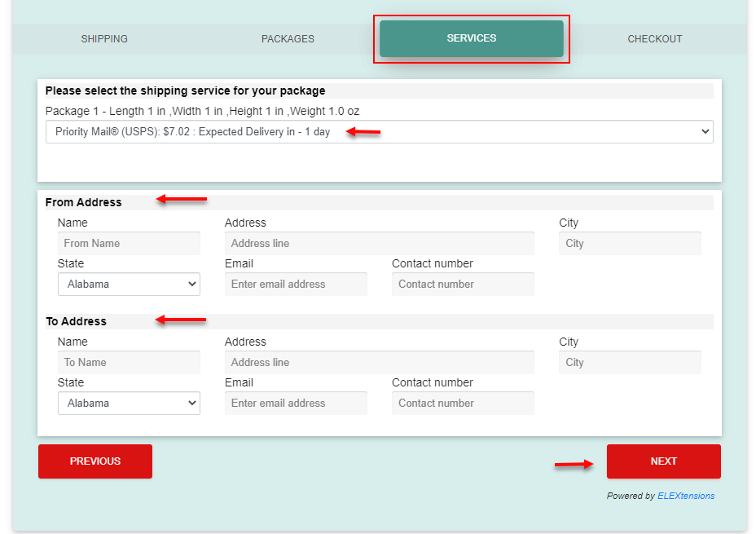Screen dimensions: 756x534
Task: Expand the From Address State dropdown
Action: (x=129, y=285)
